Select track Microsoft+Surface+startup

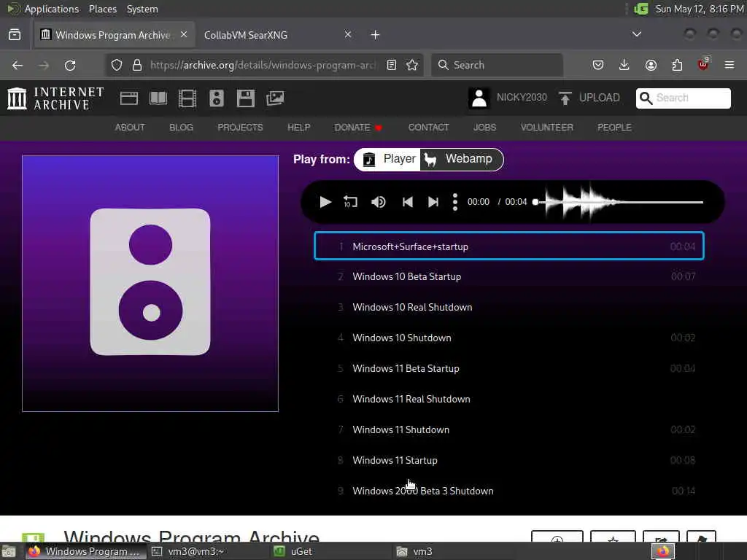click(x=508, y=246)
